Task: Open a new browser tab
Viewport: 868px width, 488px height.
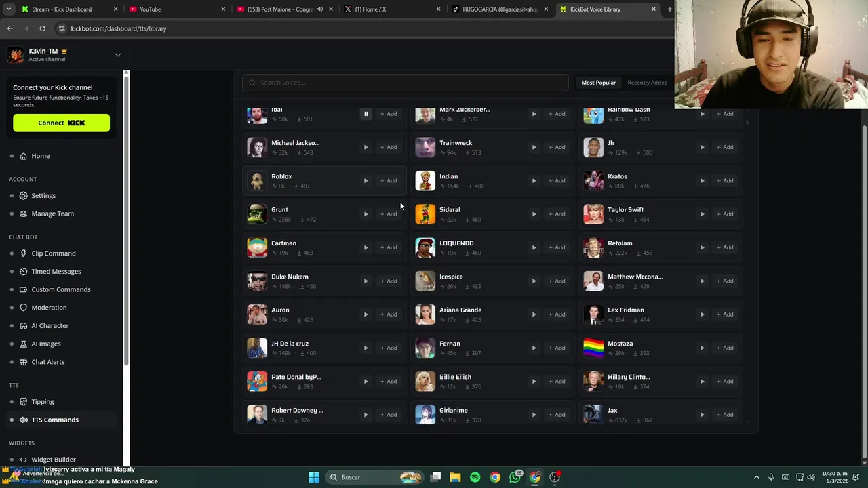Action: tap(669, 9)
